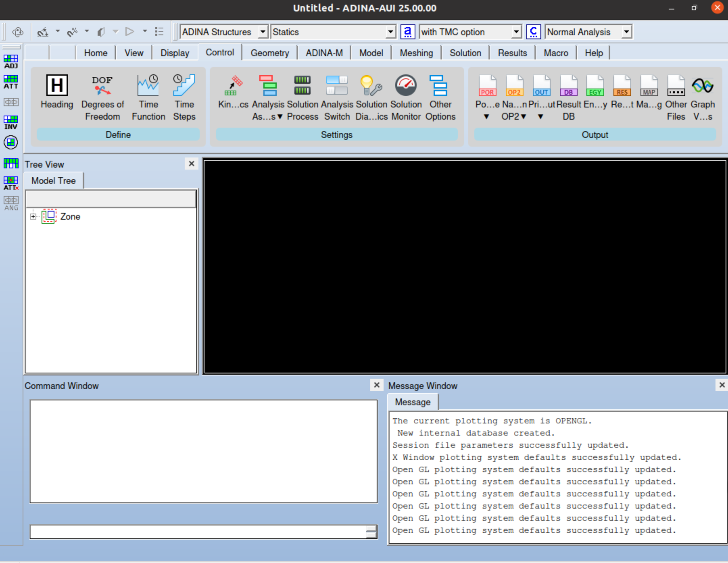728x563 pixels.
Task: Click inside the Command Window history area
Action: click(x=204, y=451)
